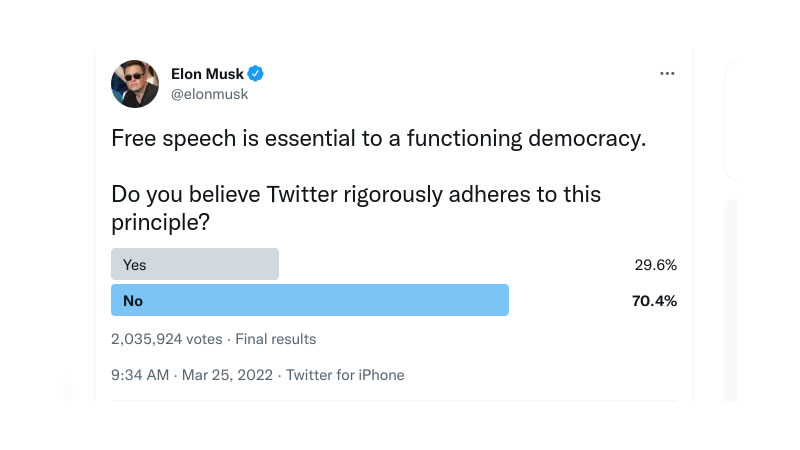Open the three-dot more options menu

point(667,73)
